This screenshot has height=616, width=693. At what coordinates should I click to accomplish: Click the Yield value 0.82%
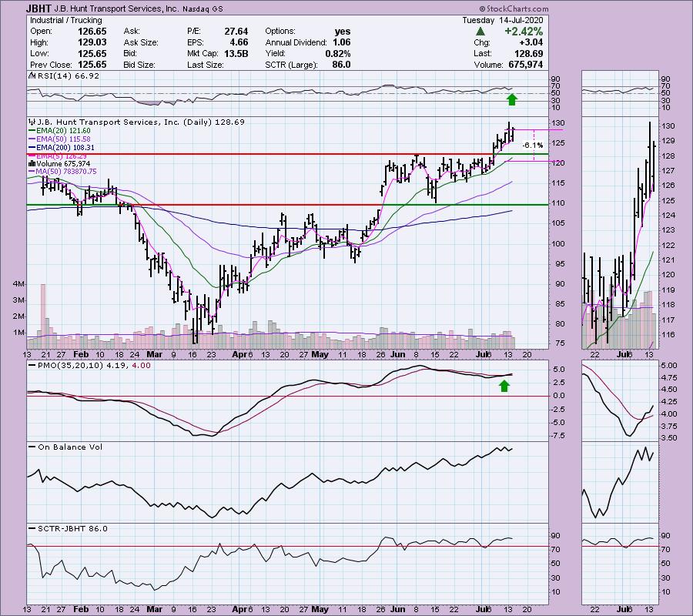338,53
